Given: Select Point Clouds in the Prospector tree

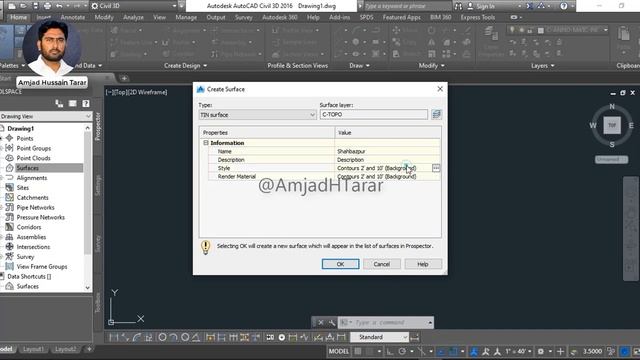Looking at the screenshot, I should coord(33,158).
